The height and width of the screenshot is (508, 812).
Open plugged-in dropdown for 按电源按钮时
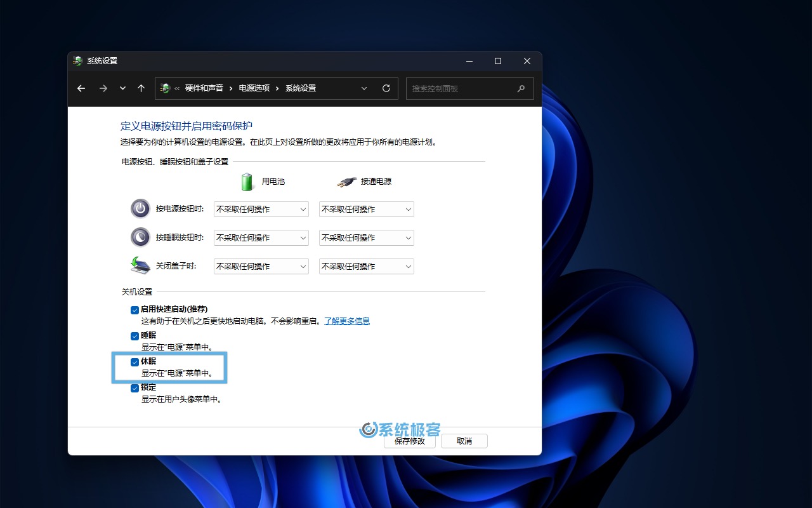(x=367, y=209)
